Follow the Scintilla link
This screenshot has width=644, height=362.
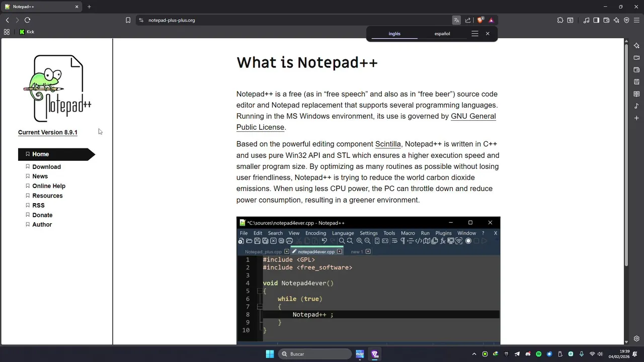(388, 144)
